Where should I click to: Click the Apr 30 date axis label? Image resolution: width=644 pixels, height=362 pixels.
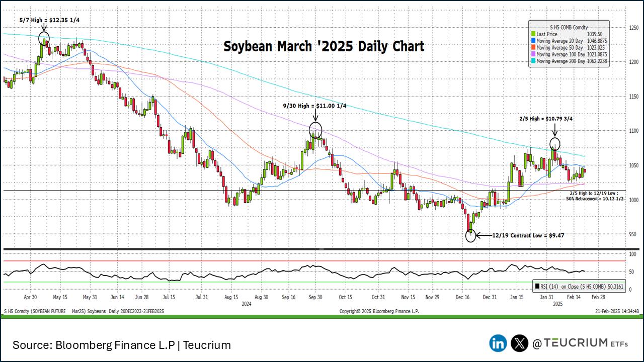(x=31, y=298)
